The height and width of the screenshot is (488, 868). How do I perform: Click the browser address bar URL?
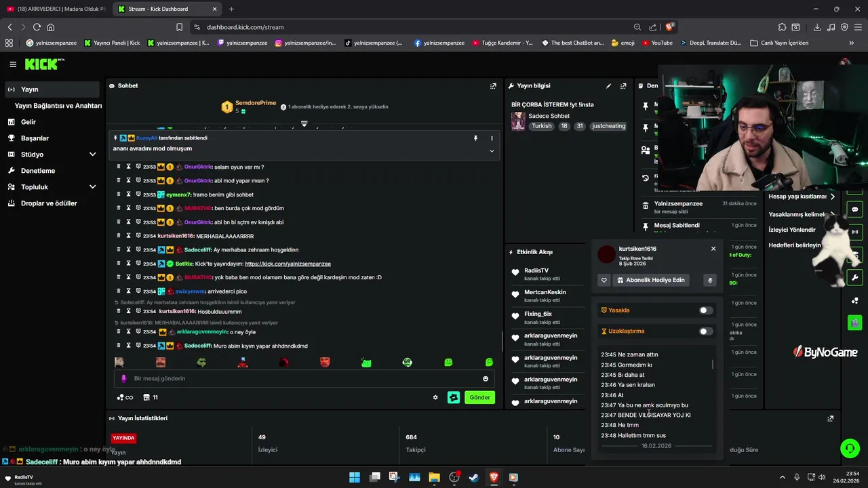(x=245, y=27)
